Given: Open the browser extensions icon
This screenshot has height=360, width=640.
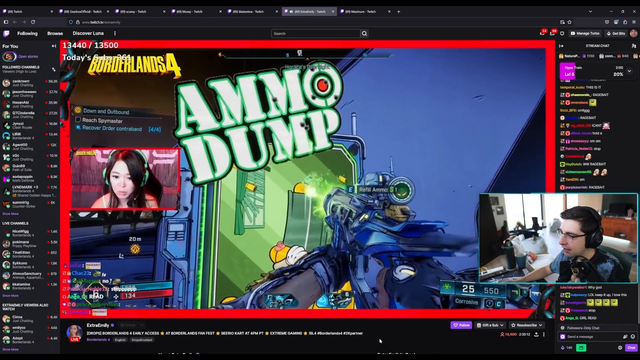Looking at the screenshot, I should 625,22.
